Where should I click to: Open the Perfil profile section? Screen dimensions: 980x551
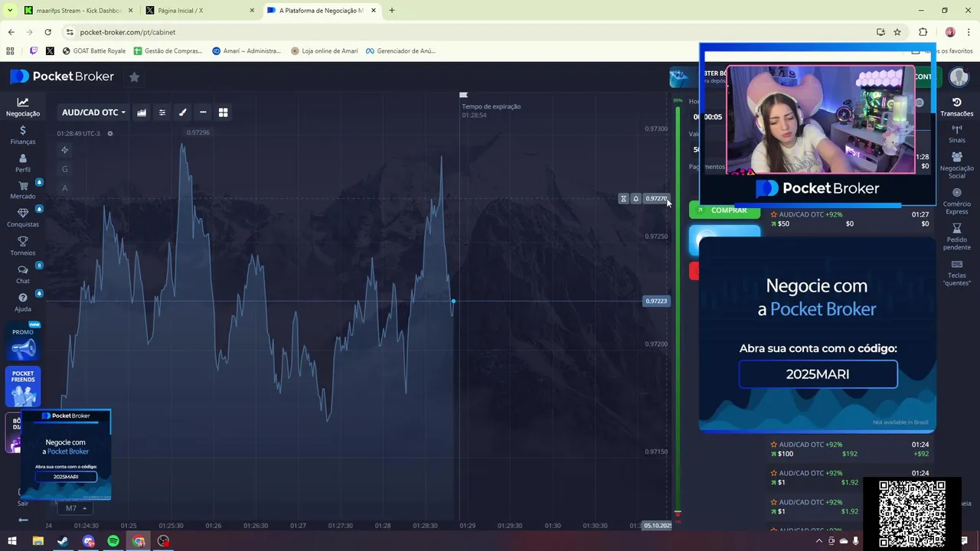pos(23,164)
